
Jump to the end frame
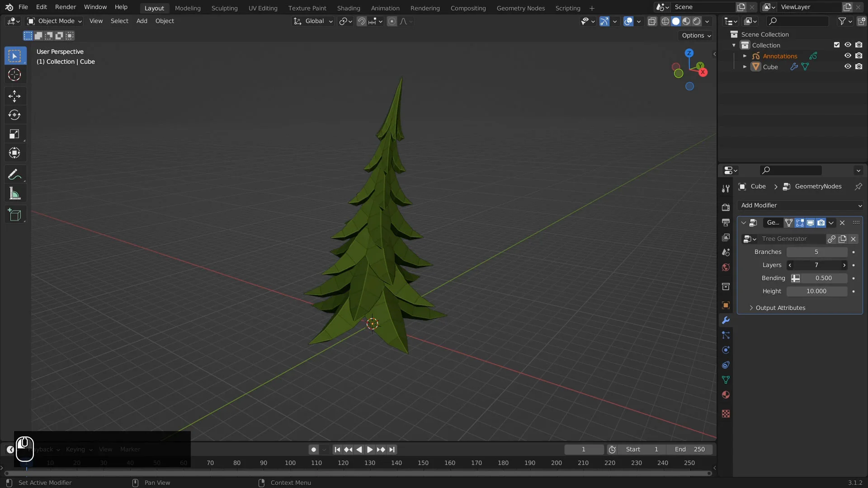[x=392, y=450]
